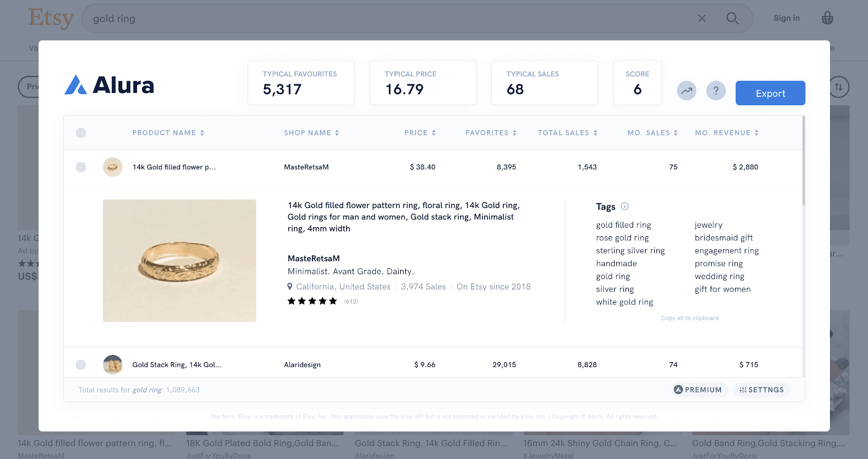Sort by Total Sales column
Screen dimensions: 868x459
[567, 133]
